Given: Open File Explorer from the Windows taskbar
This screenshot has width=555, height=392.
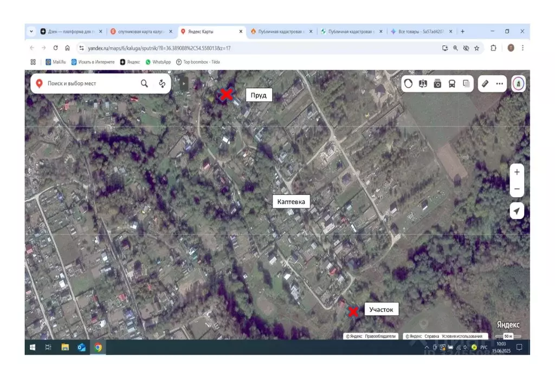Looking at the screenshot, I should point(65,348).
